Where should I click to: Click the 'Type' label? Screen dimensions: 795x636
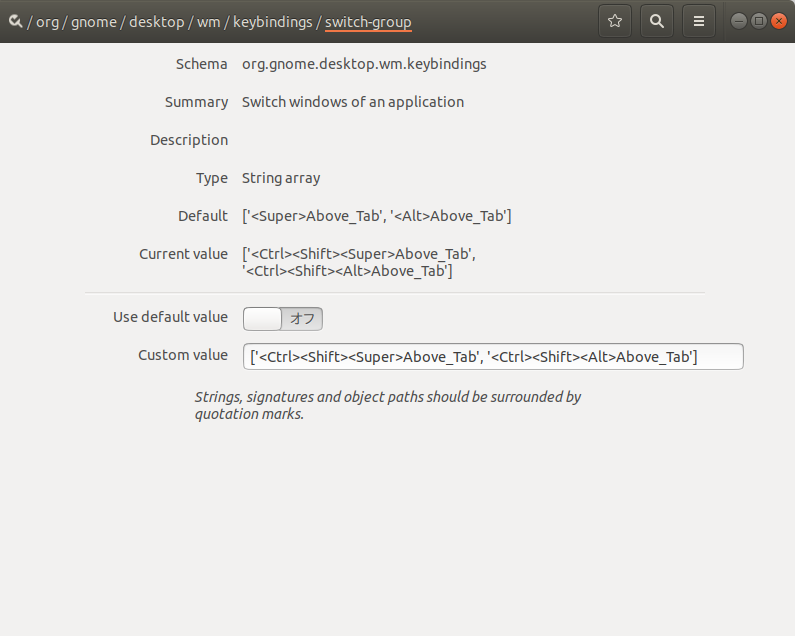click(212, 178)
